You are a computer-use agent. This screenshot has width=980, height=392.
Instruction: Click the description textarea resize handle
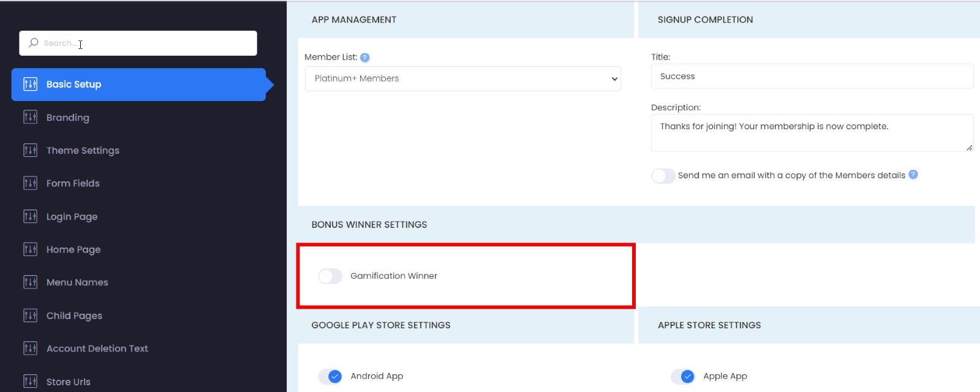[x=970, y=148]
